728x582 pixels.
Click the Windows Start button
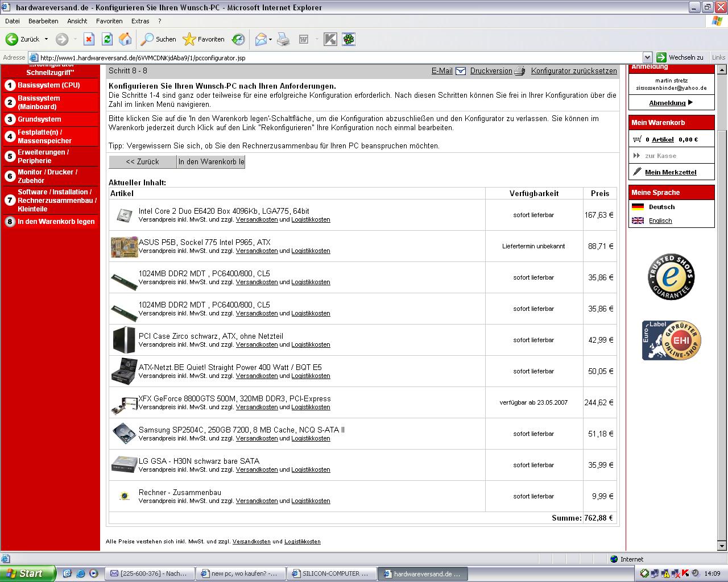28,573
